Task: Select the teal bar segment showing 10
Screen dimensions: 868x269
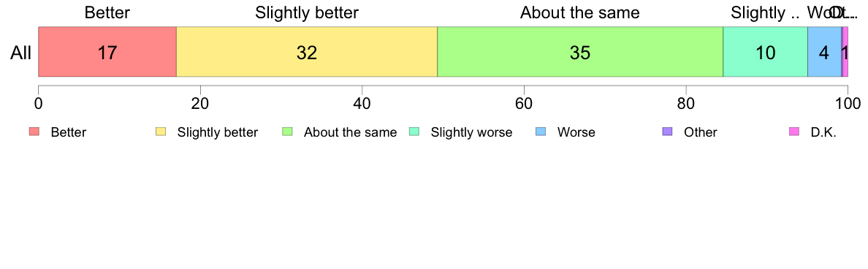Action: pyautogui.click(x=766, y=52)
